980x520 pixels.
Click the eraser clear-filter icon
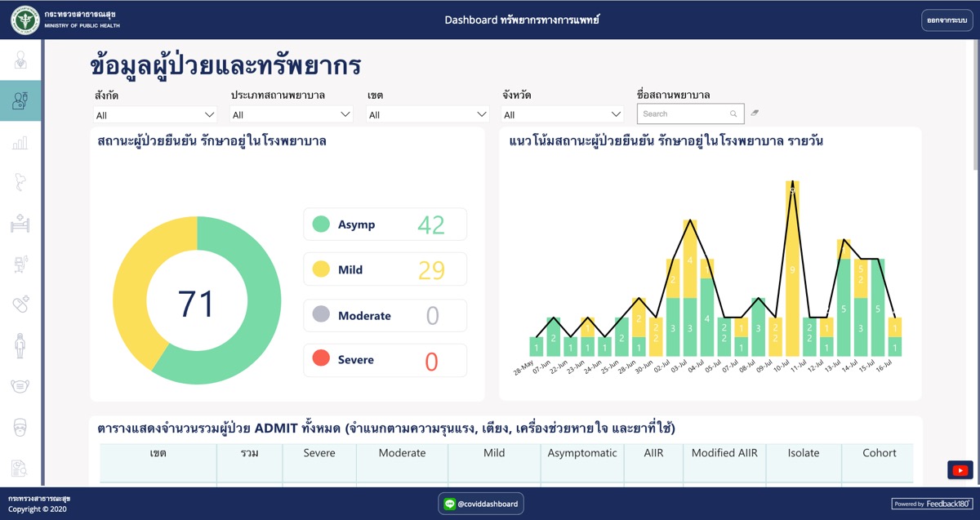click(x=755, y=113)
